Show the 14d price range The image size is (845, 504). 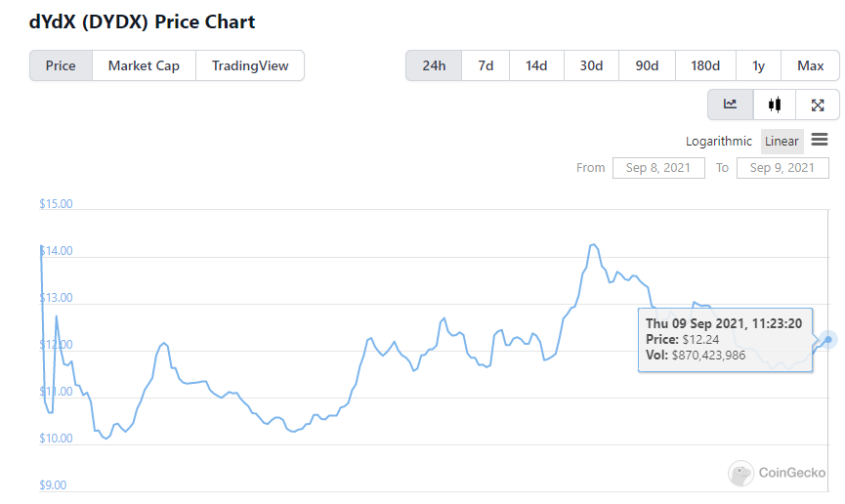click(x=536, y=65)
